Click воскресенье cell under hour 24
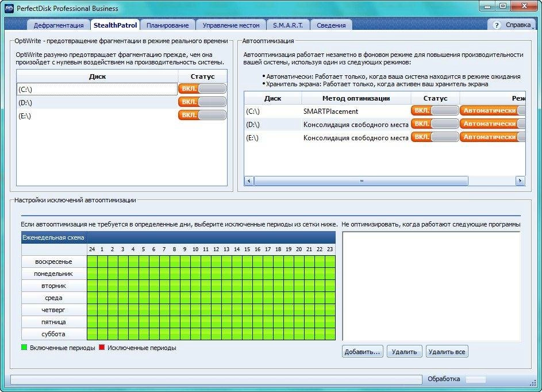This screenshot has height=392, width=542. pos(92,262)
